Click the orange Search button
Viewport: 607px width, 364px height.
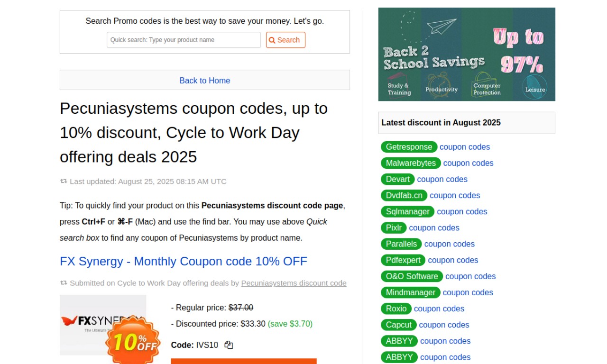tap(285, 40)
